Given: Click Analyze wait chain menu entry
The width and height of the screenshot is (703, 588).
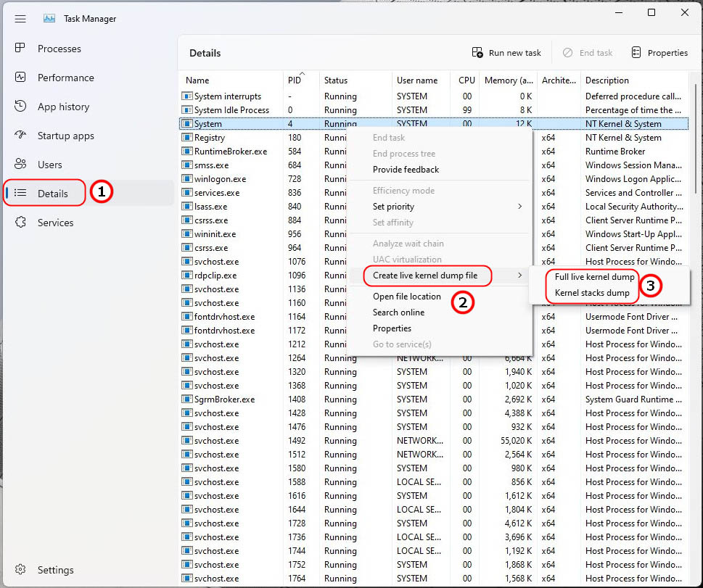Looking at the screenshot, I should pos(408,244).
